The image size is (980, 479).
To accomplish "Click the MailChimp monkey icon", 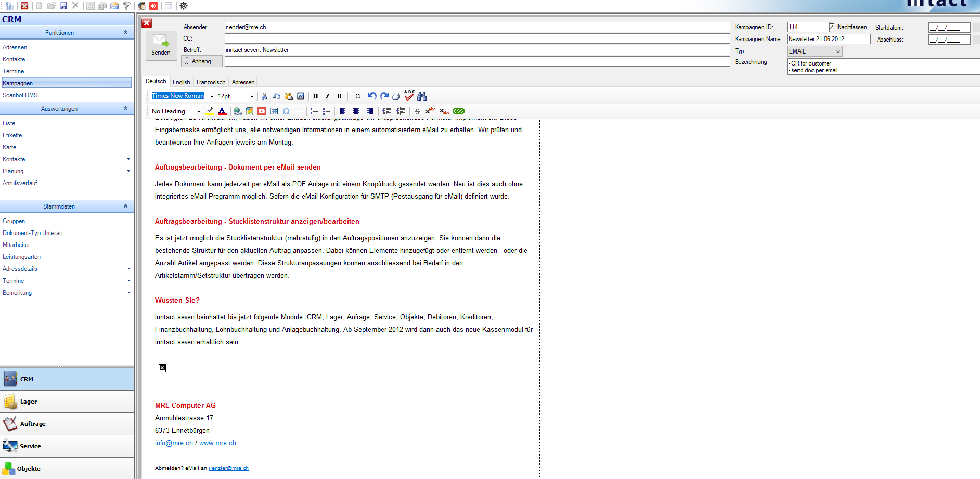I will 141,6.
